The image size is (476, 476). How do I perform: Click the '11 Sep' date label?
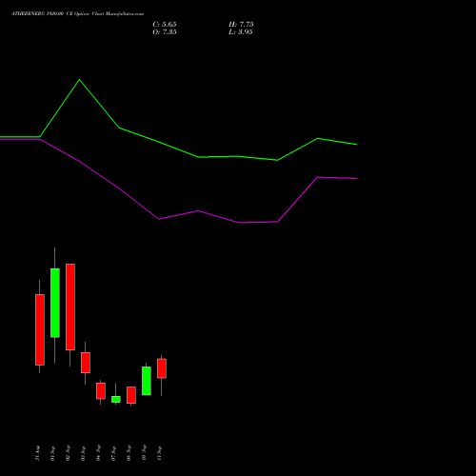tap(159, 453)
